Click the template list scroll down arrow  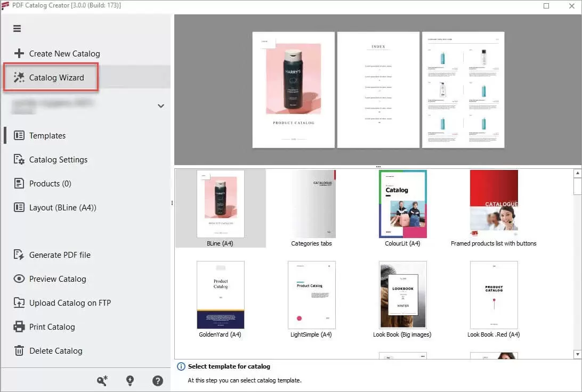click(577, 354)
